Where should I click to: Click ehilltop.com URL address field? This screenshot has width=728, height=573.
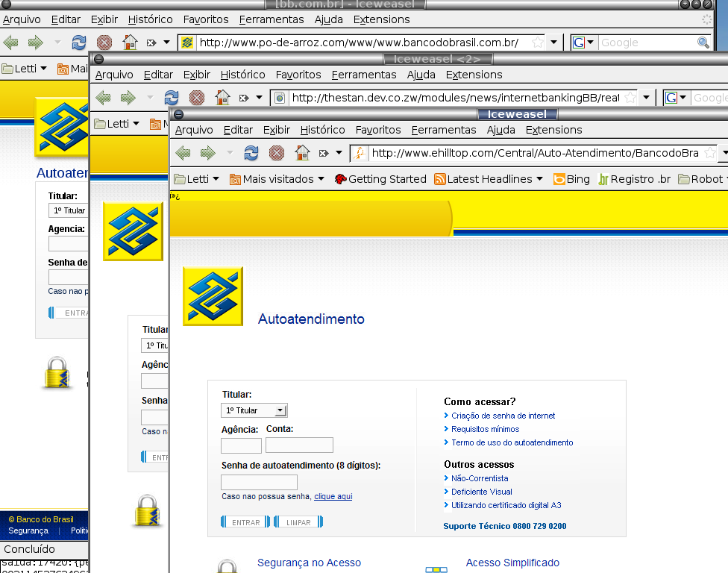[x=536, y=153]
